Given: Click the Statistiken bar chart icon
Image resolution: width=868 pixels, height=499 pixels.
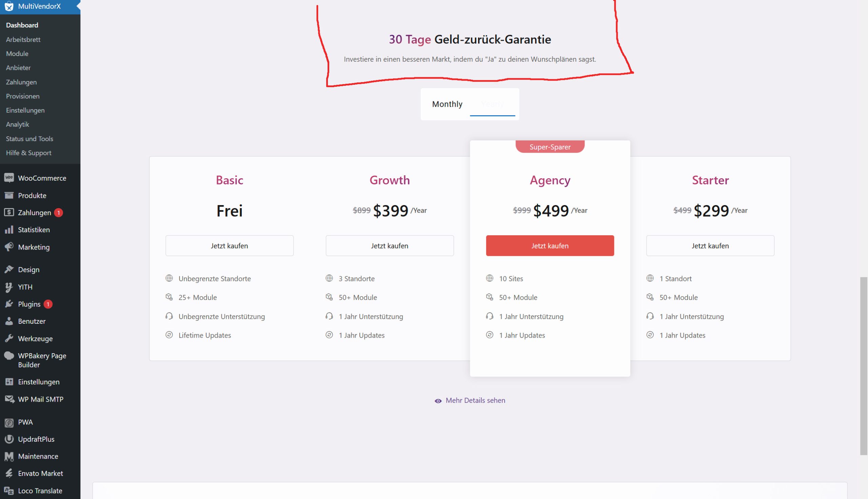Looking at the screenshot, I should tap(9, 229).
